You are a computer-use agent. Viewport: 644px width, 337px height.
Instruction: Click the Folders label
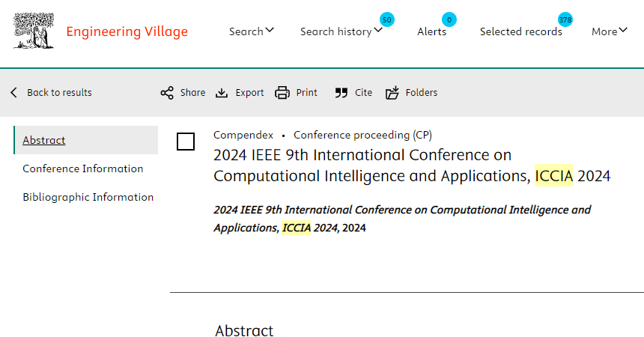(422, 92)
